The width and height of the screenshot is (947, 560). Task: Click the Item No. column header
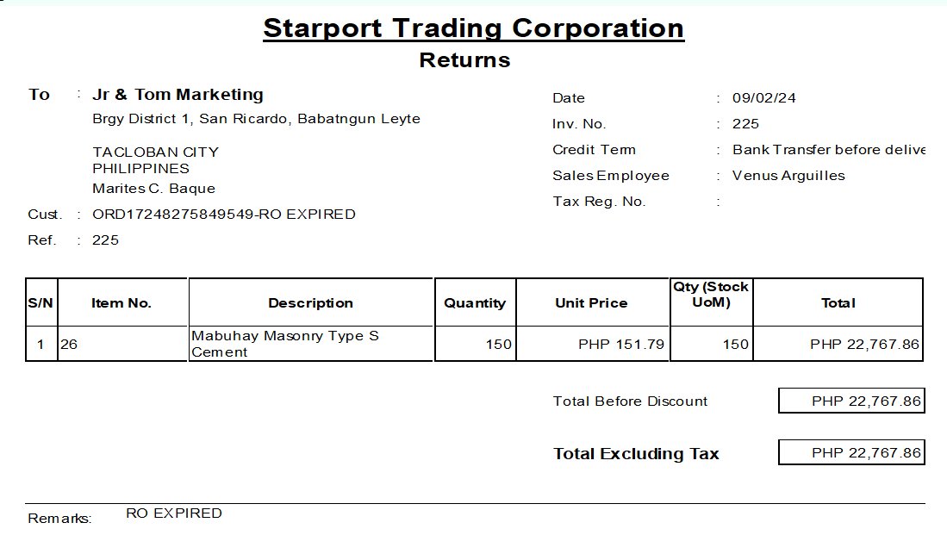pos(121,303)
